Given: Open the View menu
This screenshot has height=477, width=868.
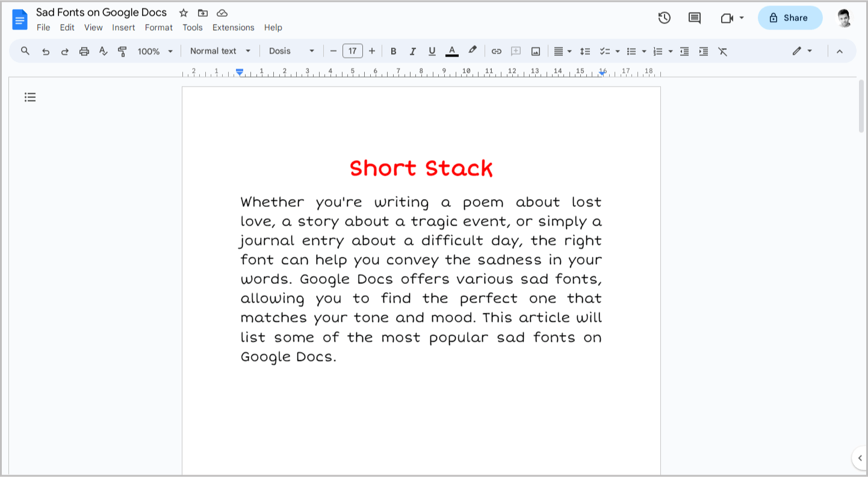Looking at the screenshot, I should [93, 28].
